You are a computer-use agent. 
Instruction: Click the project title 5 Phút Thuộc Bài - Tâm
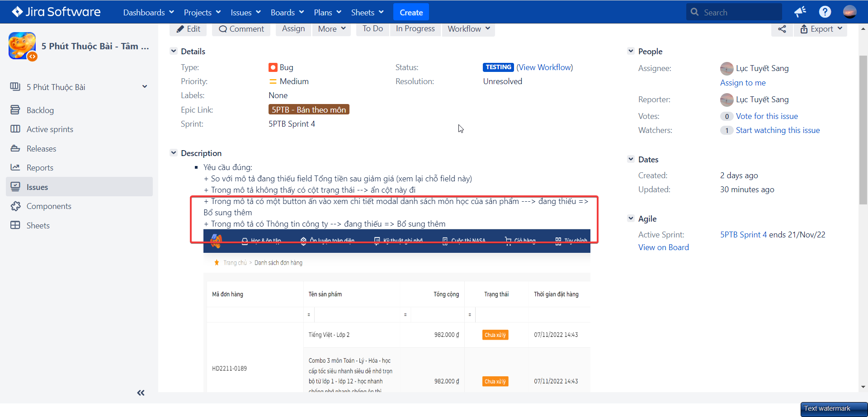(95, 46)
